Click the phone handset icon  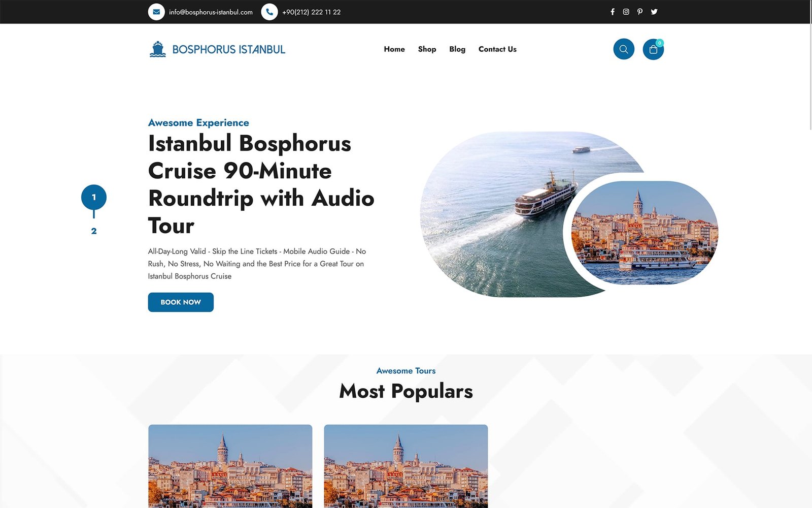pos(269,12)
